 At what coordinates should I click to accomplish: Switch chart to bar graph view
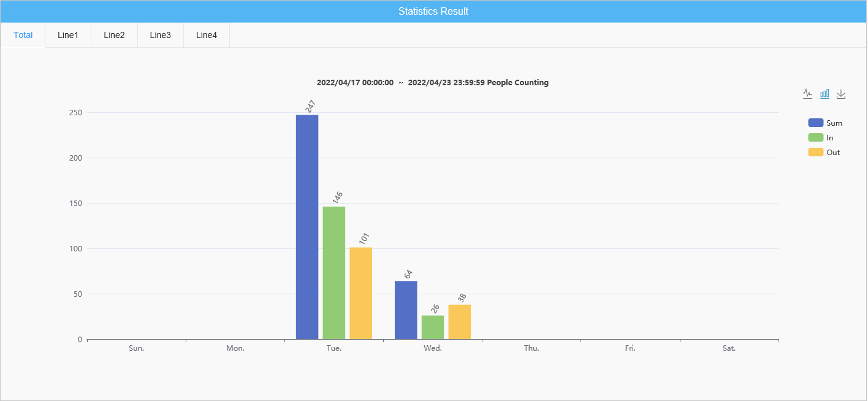824,94
